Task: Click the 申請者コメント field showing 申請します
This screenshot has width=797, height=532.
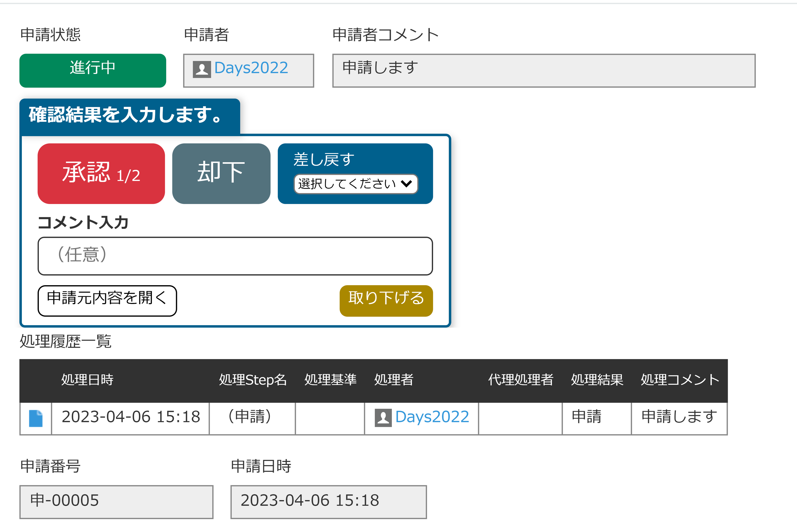Action: (543, 71)
